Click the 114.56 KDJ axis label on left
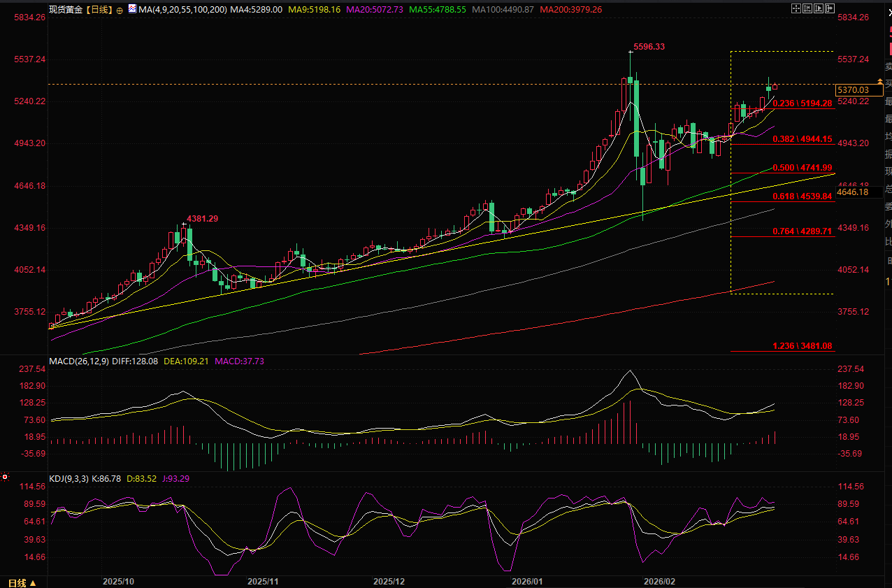This screenshot has height=588, width=892. pyautogui.click(x=32, y=487)
